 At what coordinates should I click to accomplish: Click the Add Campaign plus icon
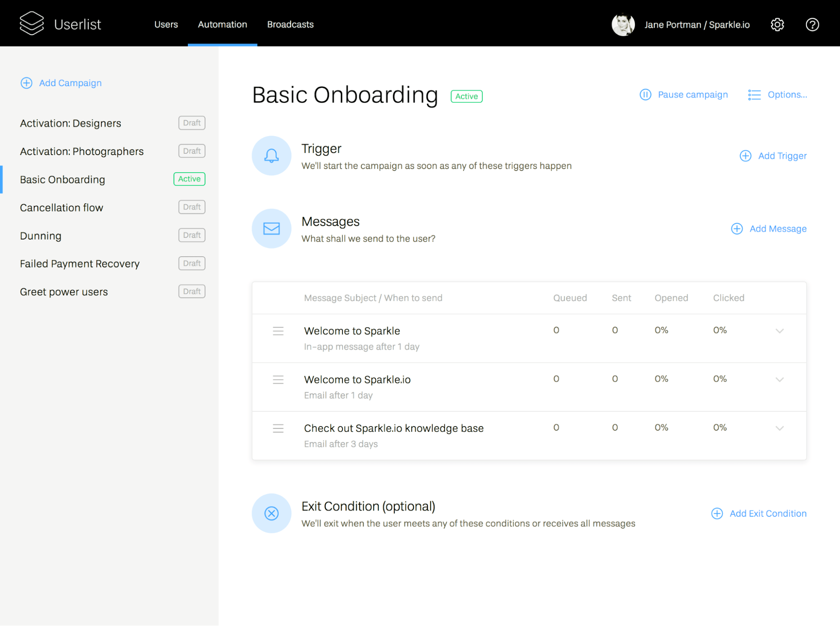[26, 83]
